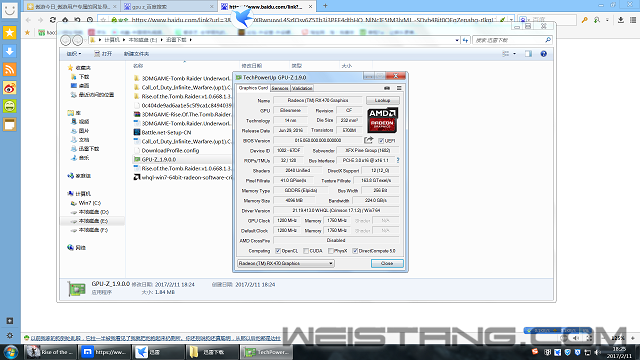Click the Lookup button
The height and width of the screenshot is (360, 640).
click(x=382, y=100)
